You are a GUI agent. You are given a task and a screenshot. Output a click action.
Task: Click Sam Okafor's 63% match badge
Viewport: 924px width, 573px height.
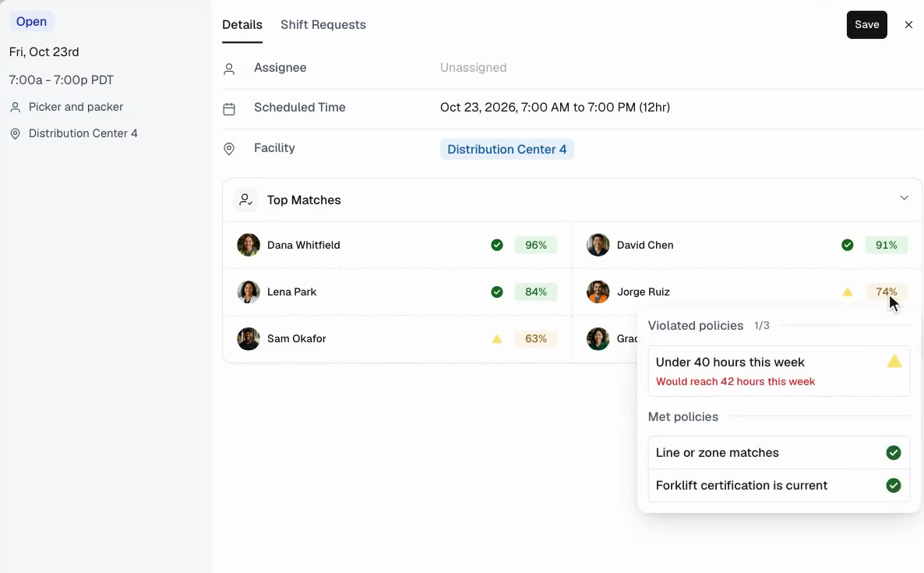[536, 339]
